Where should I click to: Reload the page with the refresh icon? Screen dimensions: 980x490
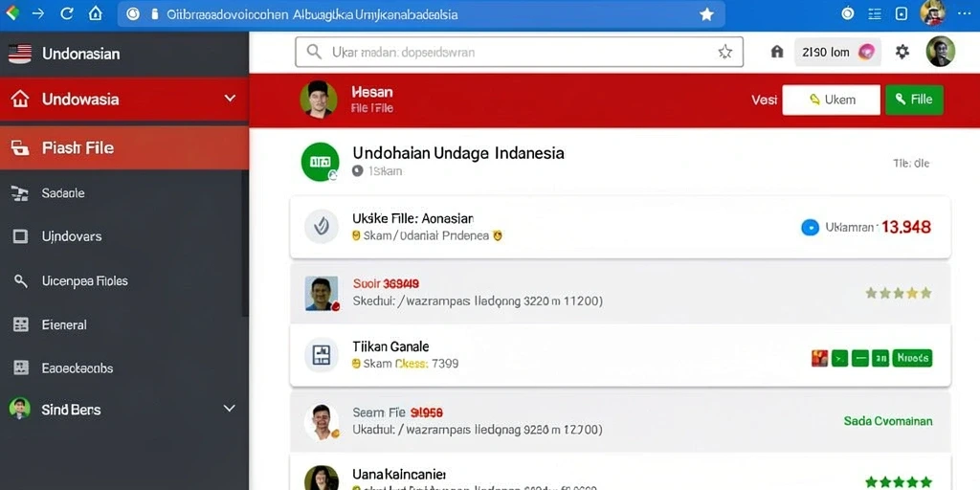click(67, 13)
